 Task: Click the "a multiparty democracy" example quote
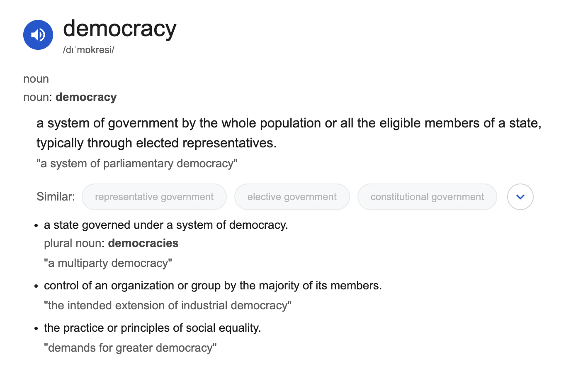[108, 263]
